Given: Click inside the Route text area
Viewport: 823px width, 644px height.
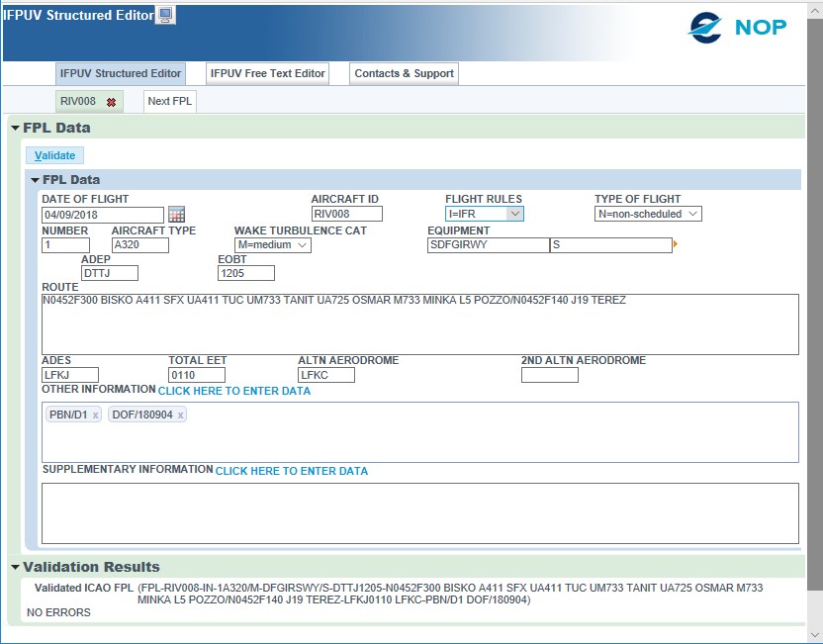Looking at the screenshot, I should pos(420,324).
